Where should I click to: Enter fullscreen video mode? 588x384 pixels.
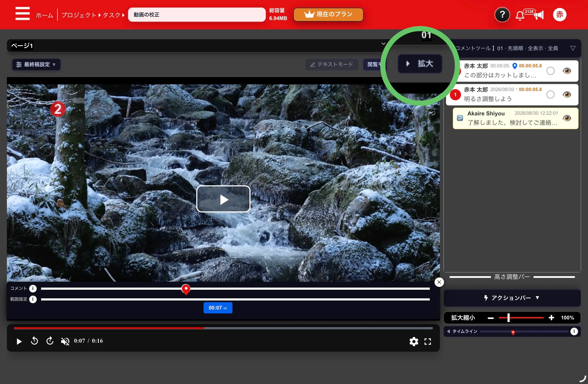click(x=428, y=342)
